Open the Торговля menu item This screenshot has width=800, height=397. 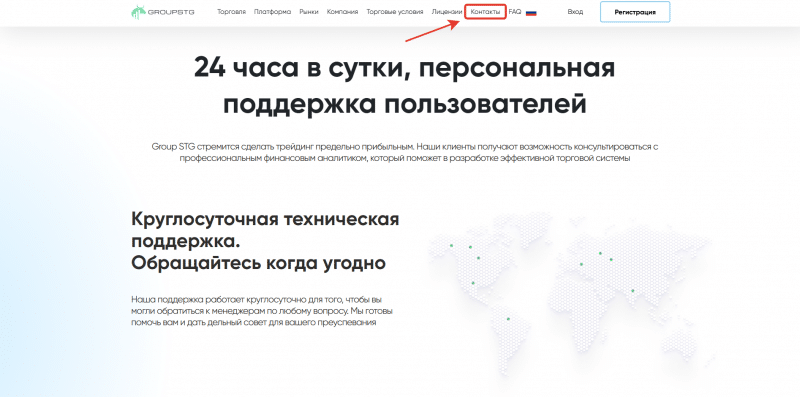[232, 12]
